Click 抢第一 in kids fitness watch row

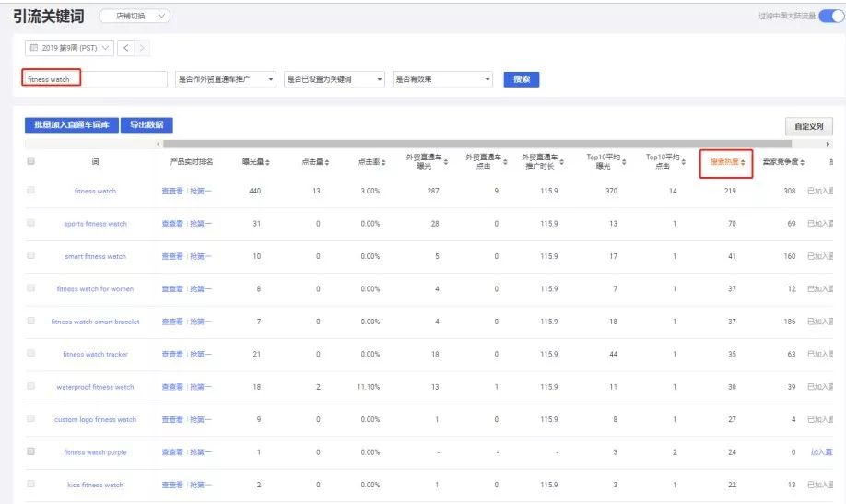(x=201, y=486)
